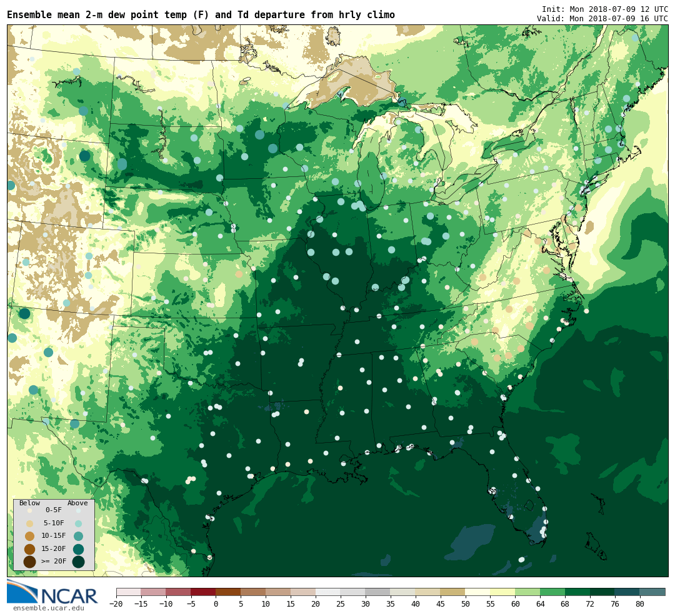Pick the colorbar swatch between 20 and 25

tap(329, 592)
